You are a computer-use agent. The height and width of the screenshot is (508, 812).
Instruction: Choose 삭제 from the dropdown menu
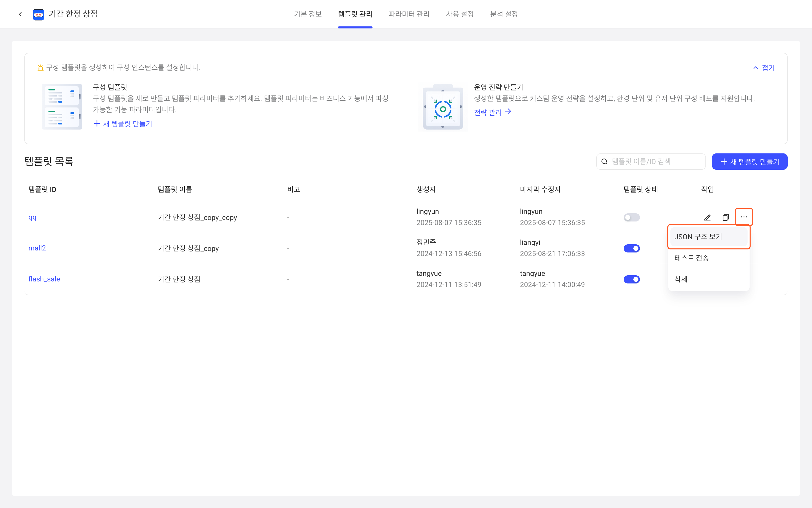pyautogui.click(x=709, y=279)
